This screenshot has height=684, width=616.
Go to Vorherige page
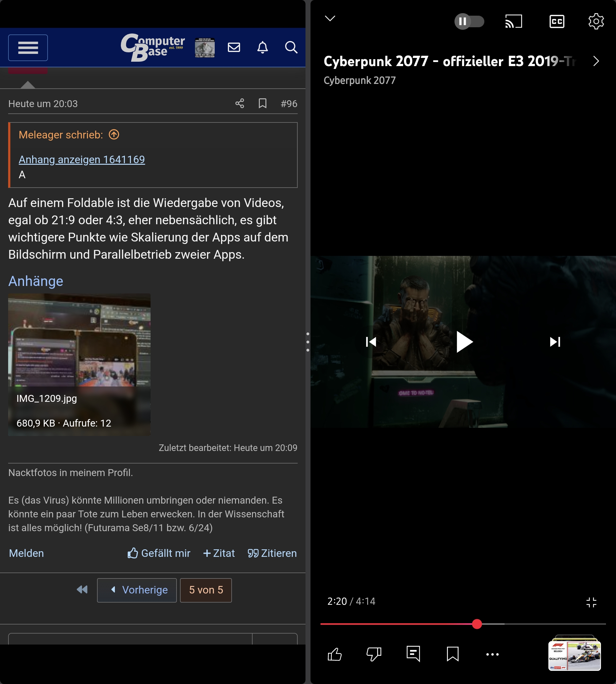point(137,590)
